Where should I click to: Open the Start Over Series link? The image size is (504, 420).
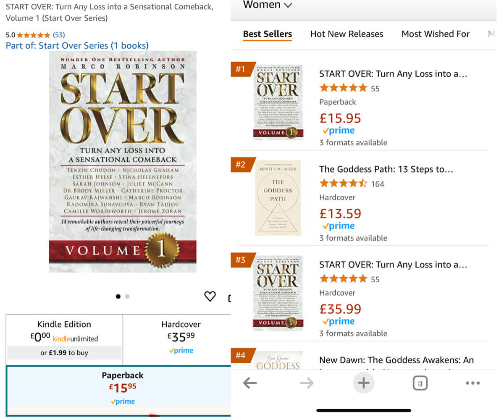coord(77,45)
